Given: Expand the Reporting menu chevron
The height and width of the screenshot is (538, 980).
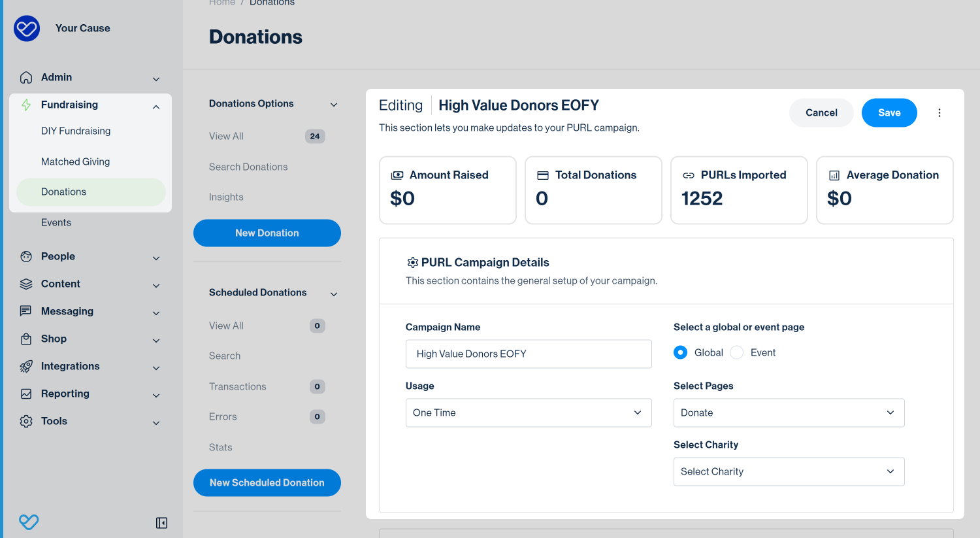Looking at the screenshot, I should point(156,395).
